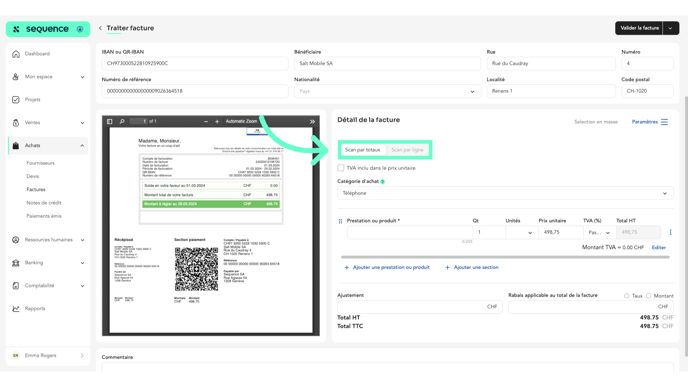Click the Paramètres list icon
This screenshot has height=387, width=688.
[x=664, y=122]
